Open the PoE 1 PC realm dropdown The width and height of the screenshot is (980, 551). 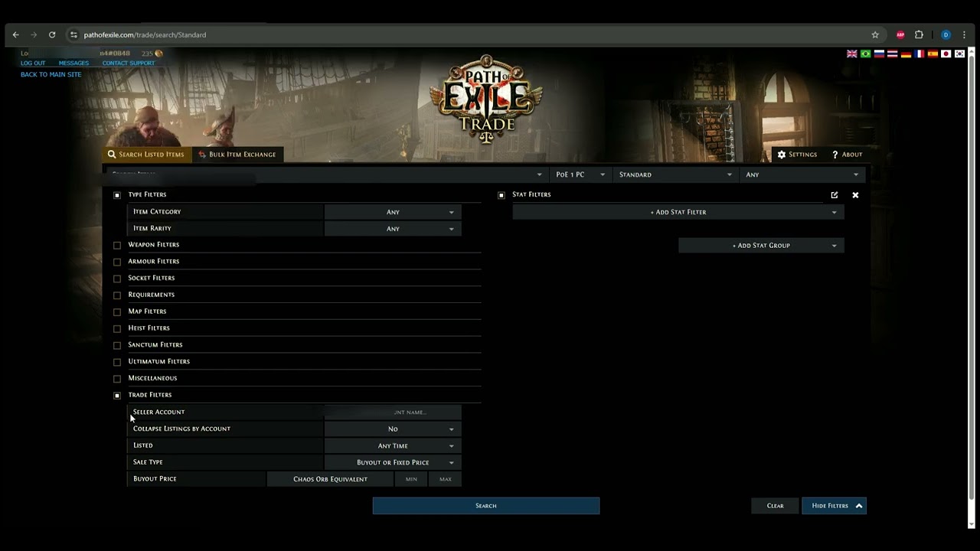click(580, 174)
